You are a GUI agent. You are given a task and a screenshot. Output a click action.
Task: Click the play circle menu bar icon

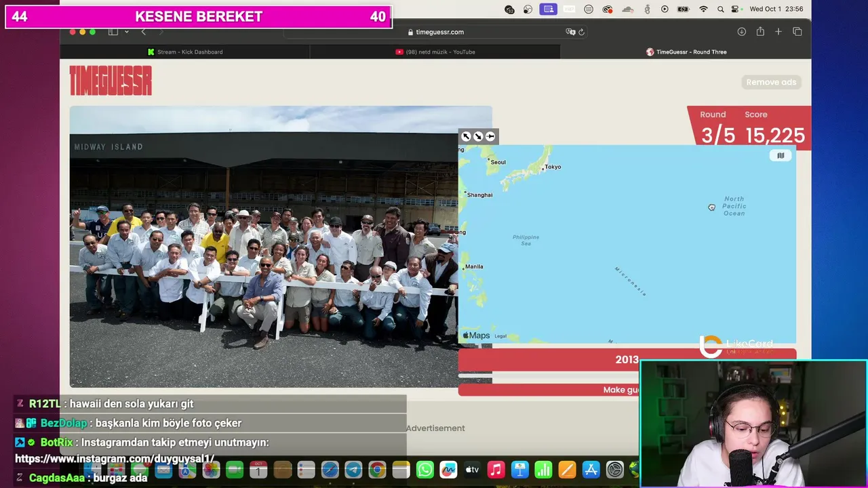665,9
